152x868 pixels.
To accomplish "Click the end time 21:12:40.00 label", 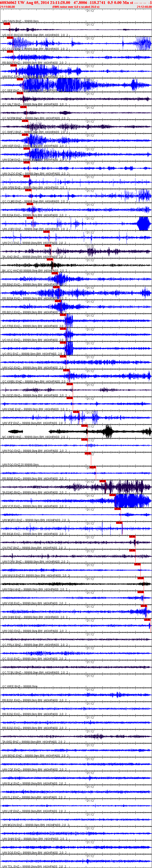I will 144,7.
